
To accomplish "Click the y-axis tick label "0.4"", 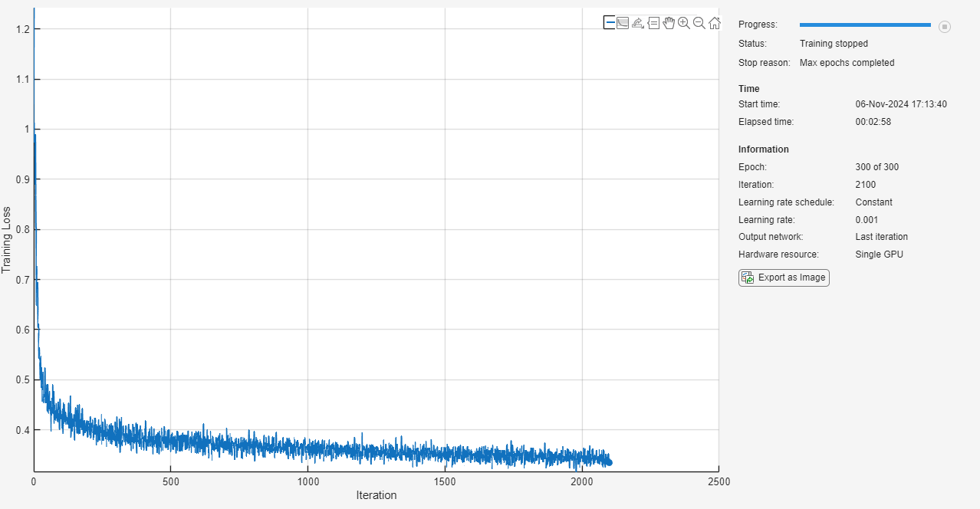I will coord(21,430).
